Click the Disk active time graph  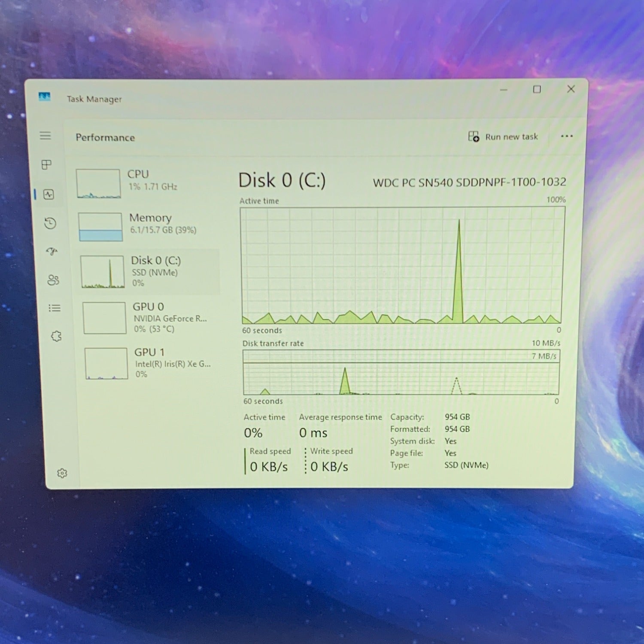tap(402, 265)
